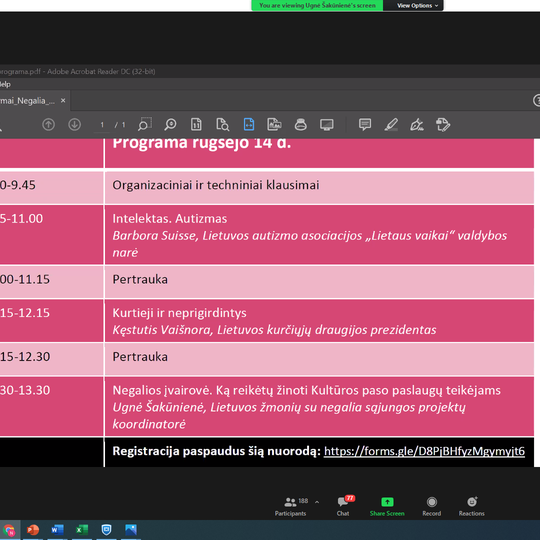Click the 'Pertrauka' row at 12.30

click(319, 359)
